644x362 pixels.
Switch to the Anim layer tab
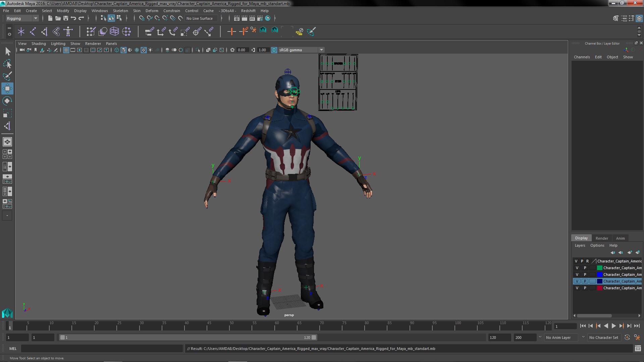pyautogui.click(x=620, y=238)
